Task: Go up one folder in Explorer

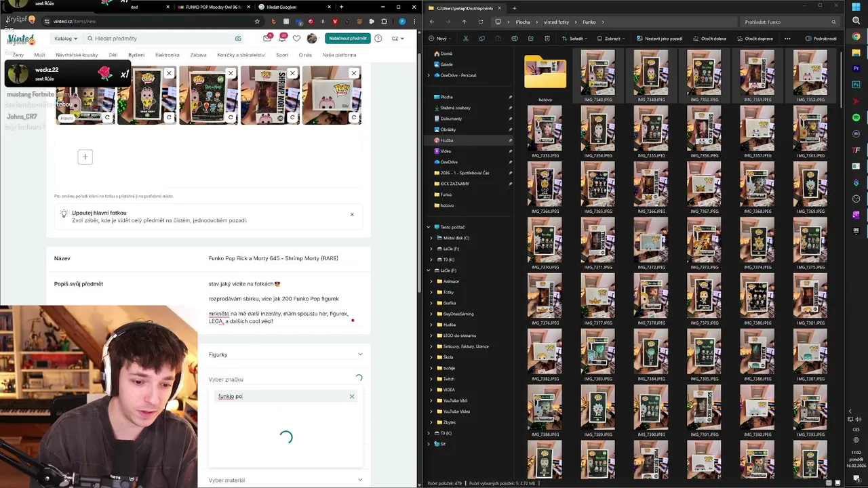Action: click(x=464, y=22)
